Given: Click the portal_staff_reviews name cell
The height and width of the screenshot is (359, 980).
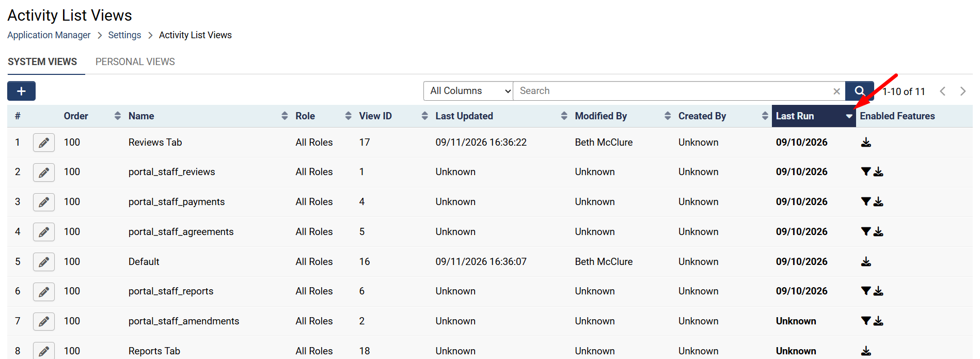Looking at the screenshot, I should [x=171, y=172].
